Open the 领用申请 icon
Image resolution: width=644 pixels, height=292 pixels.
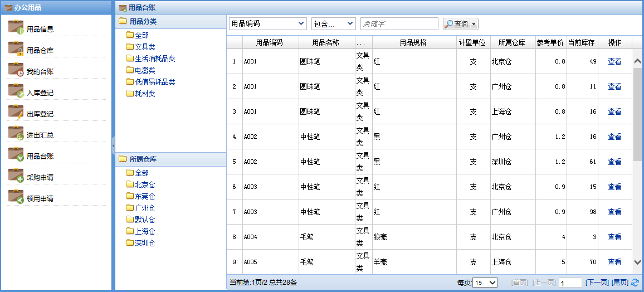pos(16,197)
